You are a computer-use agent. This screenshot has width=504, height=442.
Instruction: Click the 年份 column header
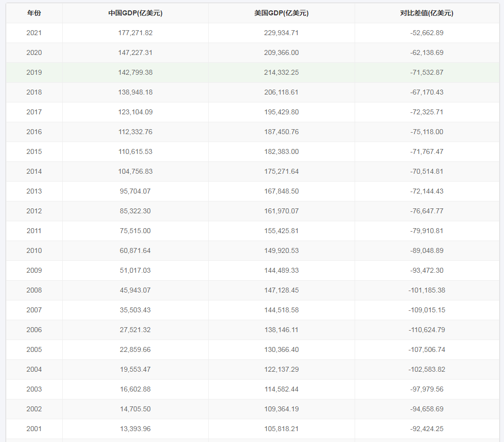34,13
